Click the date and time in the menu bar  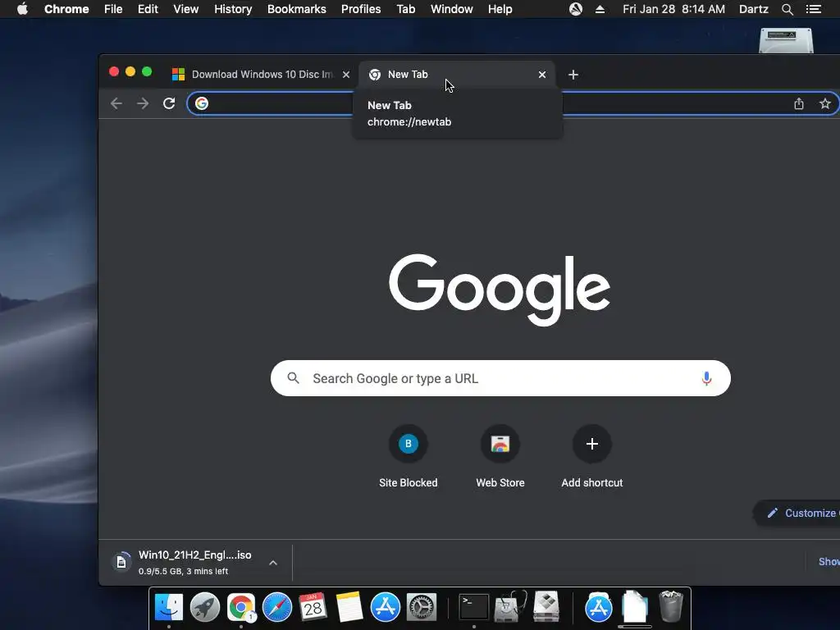pos(674,9)
